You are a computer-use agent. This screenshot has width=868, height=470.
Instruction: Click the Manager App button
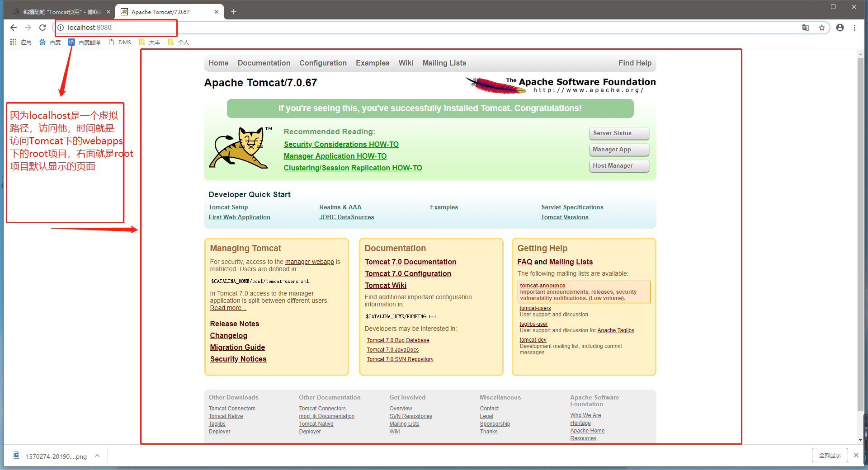pos(619,150)
